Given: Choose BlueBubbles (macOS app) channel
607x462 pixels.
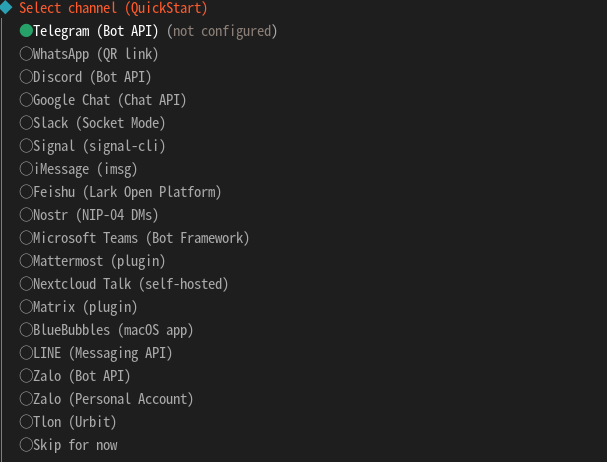Looking at the screenshot, I should point(26,330).
